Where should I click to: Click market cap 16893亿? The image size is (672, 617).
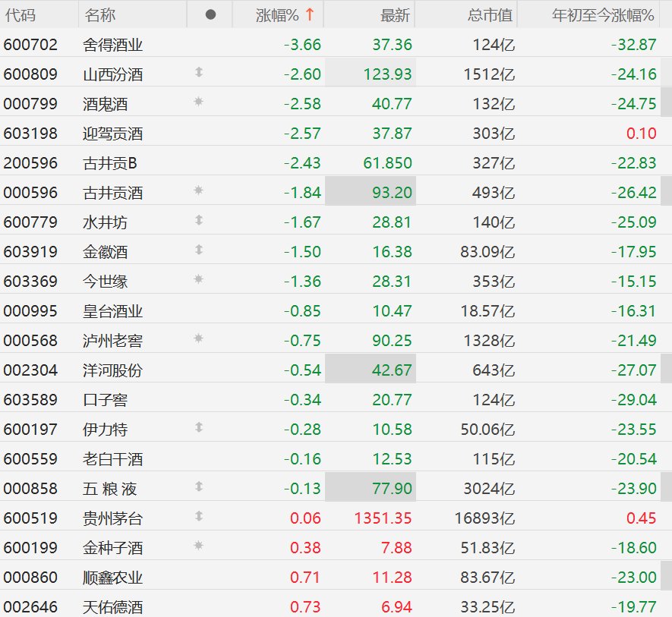coord(484,518)
